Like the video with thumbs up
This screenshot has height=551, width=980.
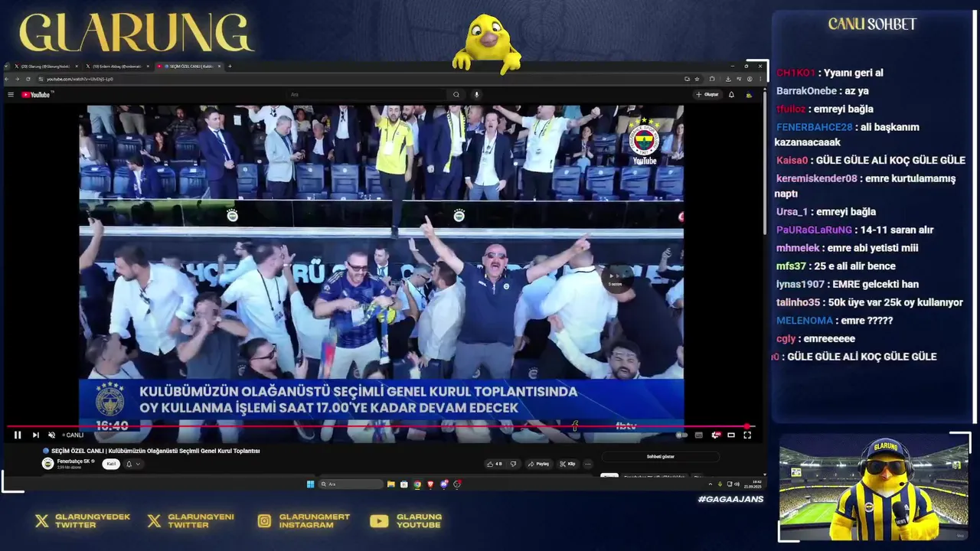(495, 464)
